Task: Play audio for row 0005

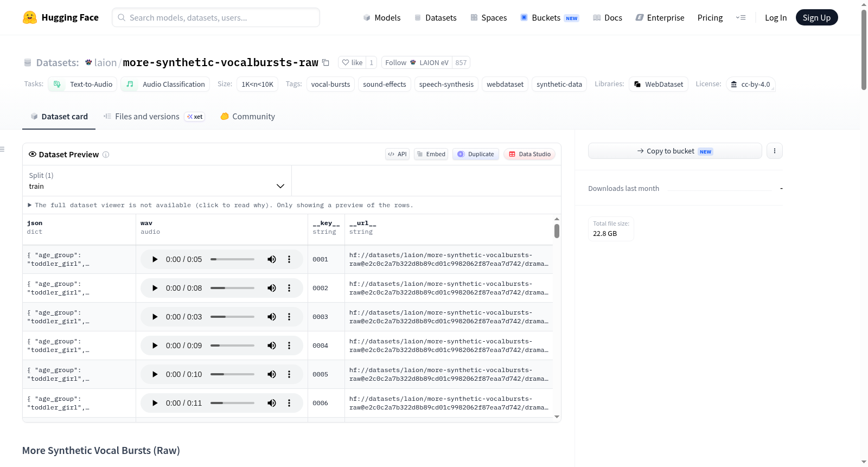Action: tap(155, 374)
